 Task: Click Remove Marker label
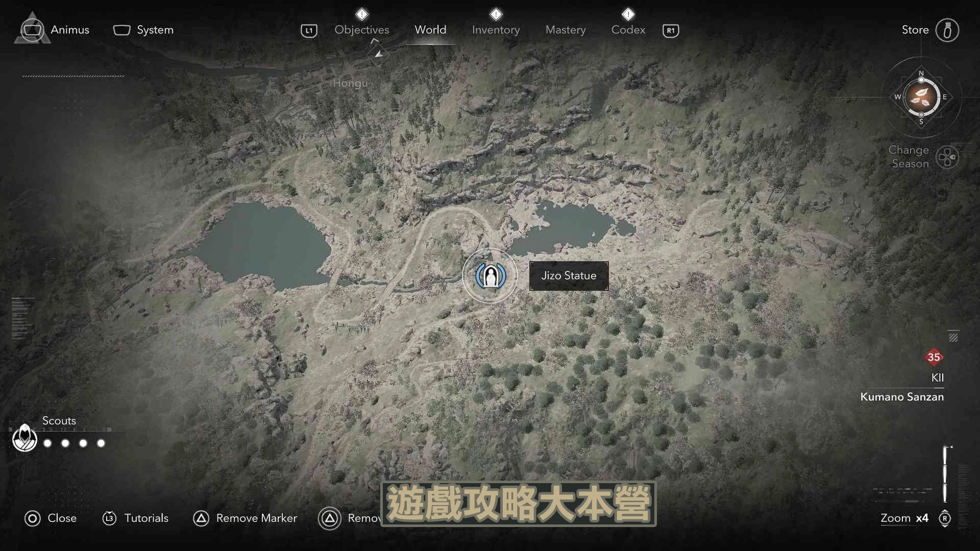[257, 518]
